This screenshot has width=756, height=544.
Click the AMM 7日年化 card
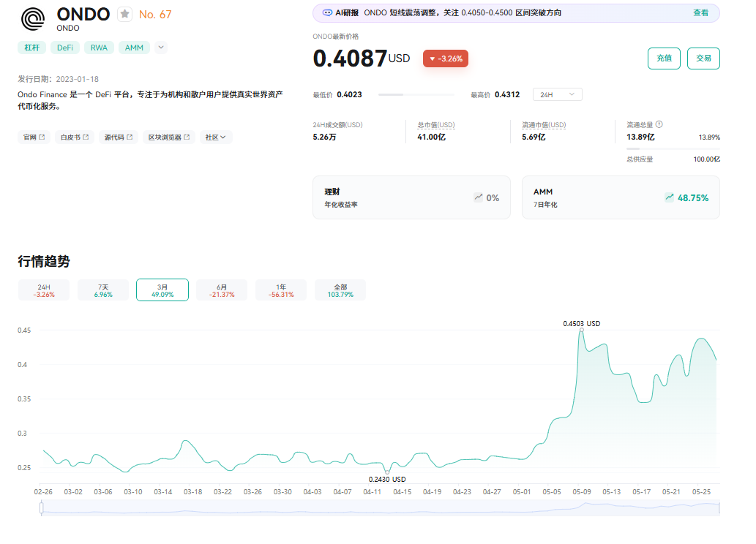pos(621,197)
